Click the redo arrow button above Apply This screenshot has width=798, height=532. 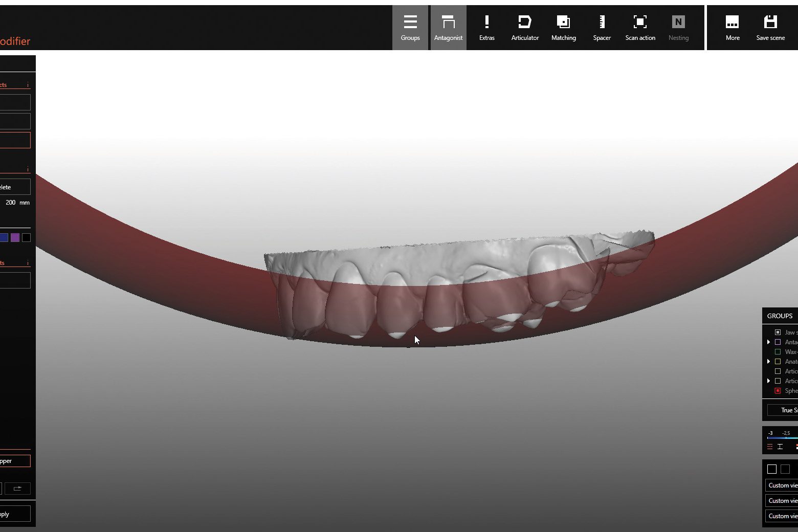17,488
